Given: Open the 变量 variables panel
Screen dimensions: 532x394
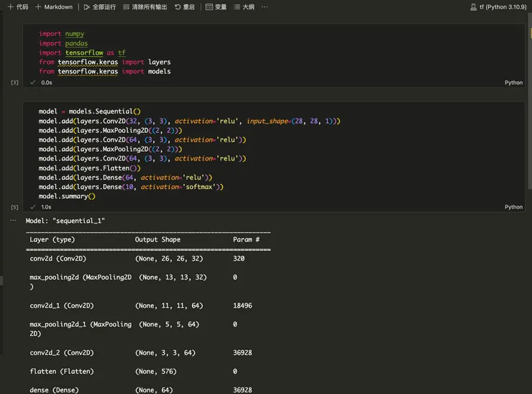Looking at the screenshot, I should pyautogui.click(x=216, y=6).
